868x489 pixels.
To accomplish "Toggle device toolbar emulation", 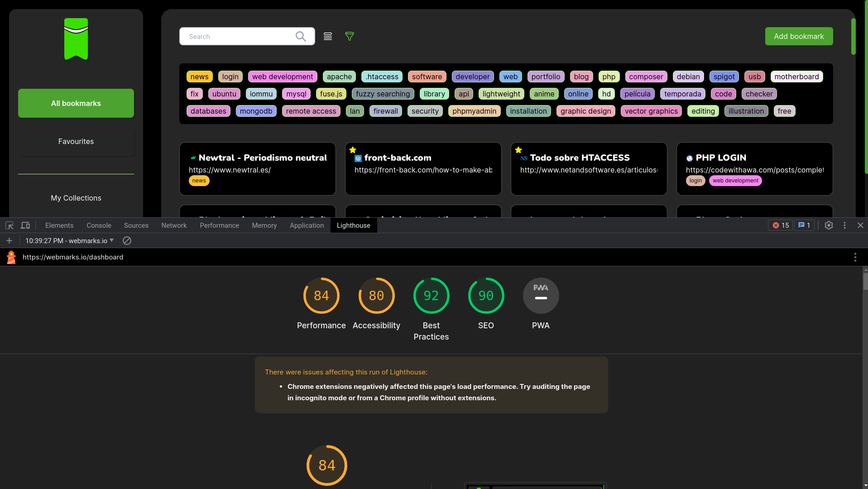I will (x=25, y=225).
